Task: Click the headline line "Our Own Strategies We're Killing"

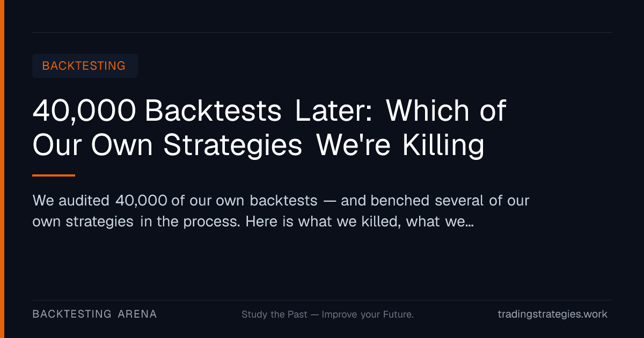Action: pos(258,145)
